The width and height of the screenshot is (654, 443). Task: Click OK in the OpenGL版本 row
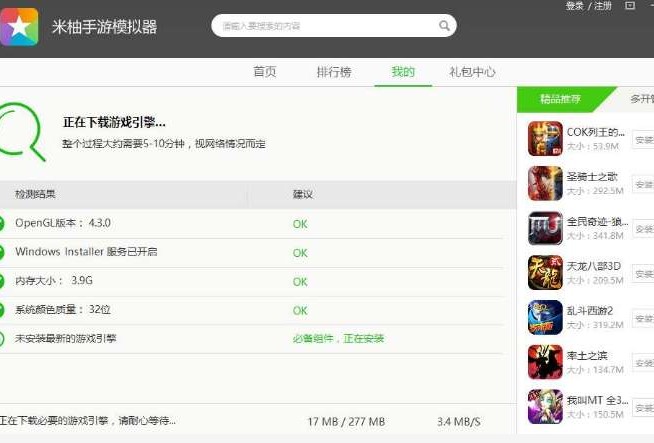point(300,224)
